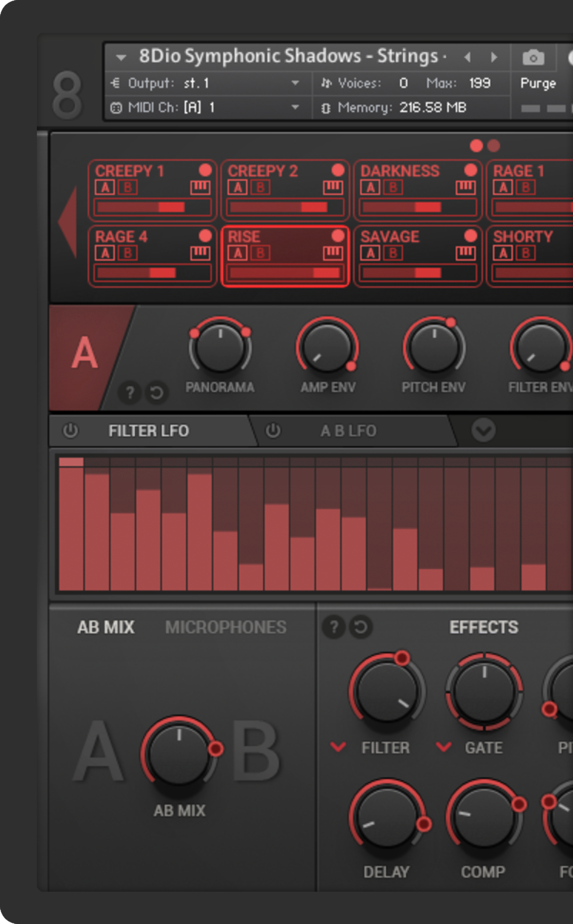The height and width of the screenshot is (924, 573).
Task: Expand the FILTER effect options chevron
Action: (338, 746)
